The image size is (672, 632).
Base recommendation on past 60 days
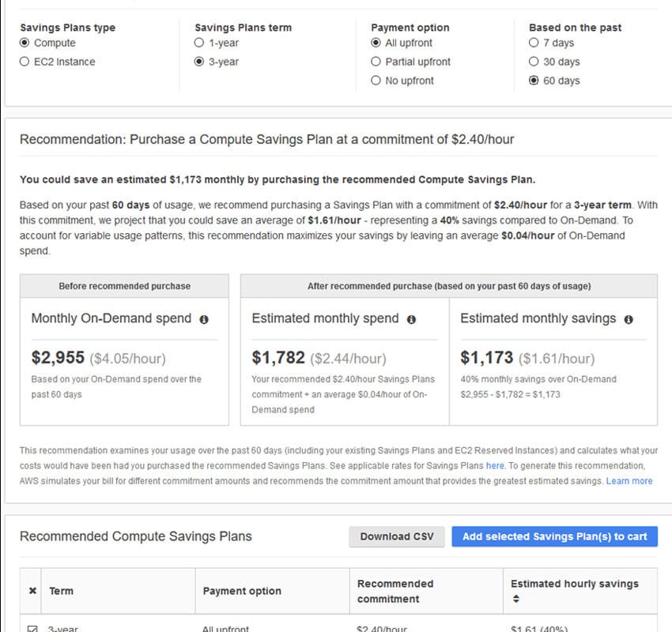coord(534,81)
